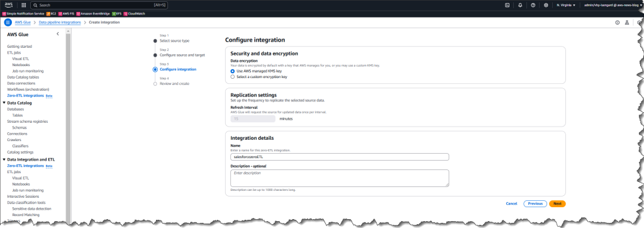Click the EC2 favorites shortcut icon

click(x=48, y=14)
